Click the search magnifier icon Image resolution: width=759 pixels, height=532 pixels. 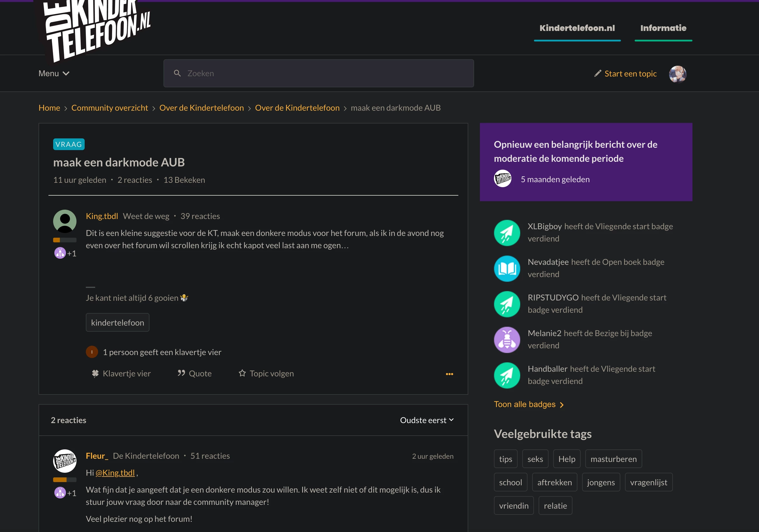(x=177, y=73)
